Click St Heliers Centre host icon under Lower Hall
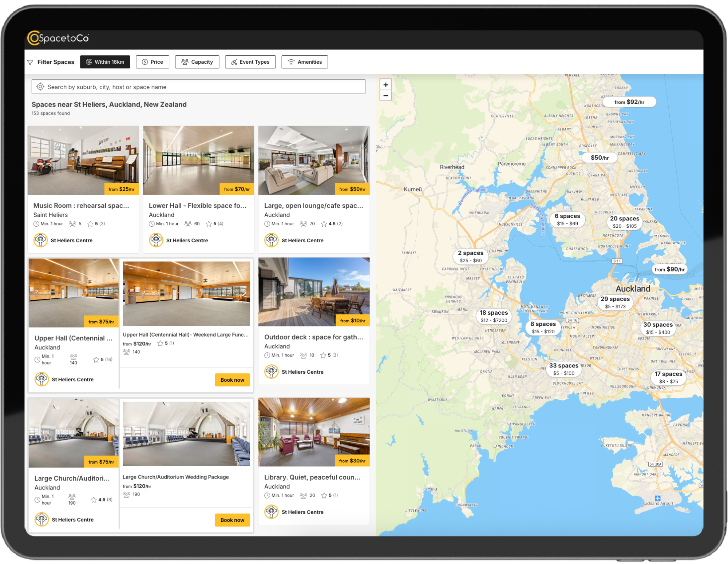 pyautogui.click(x=156, y=240)
